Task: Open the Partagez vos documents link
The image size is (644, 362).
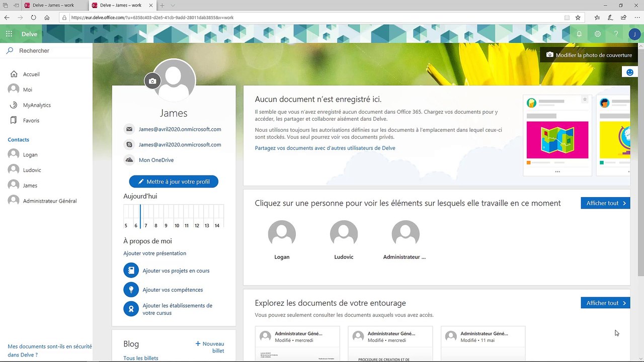Action: coord(325,148)
